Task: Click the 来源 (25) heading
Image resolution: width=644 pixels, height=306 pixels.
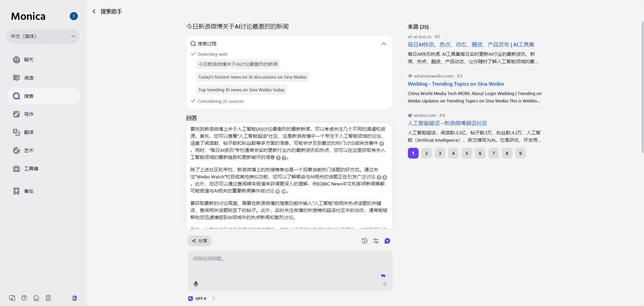Action: click(x=418, y=27)
